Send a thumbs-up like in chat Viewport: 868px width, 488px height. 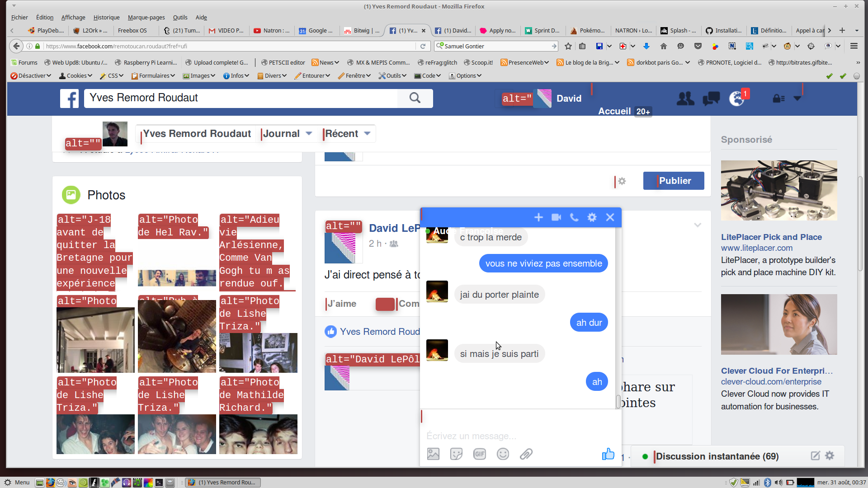tap(608, 454)
